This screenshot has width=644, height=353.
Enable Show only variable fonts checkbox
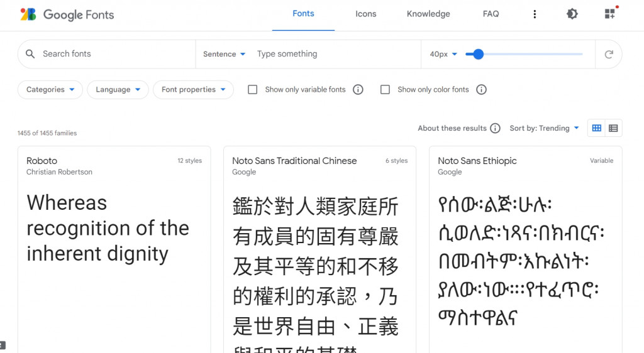(253, 89)
